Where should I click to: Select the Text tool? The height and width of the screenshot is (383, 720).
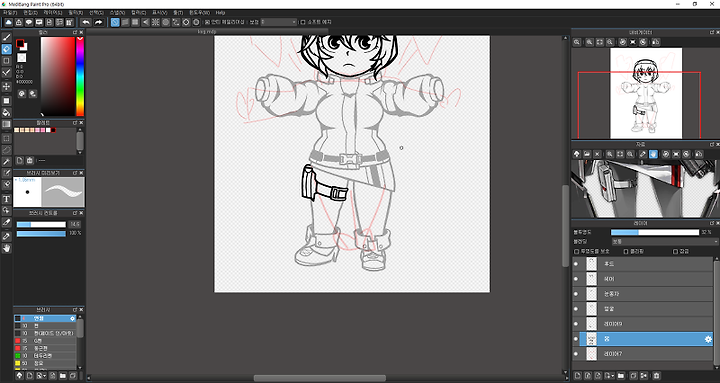pos(6,199)
